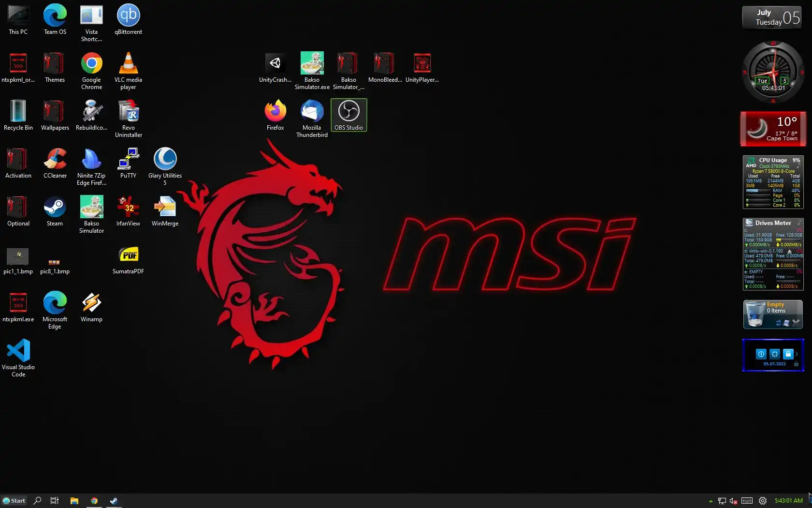
Task: Open taskbar Search magnifier
Action: point(37,501)
